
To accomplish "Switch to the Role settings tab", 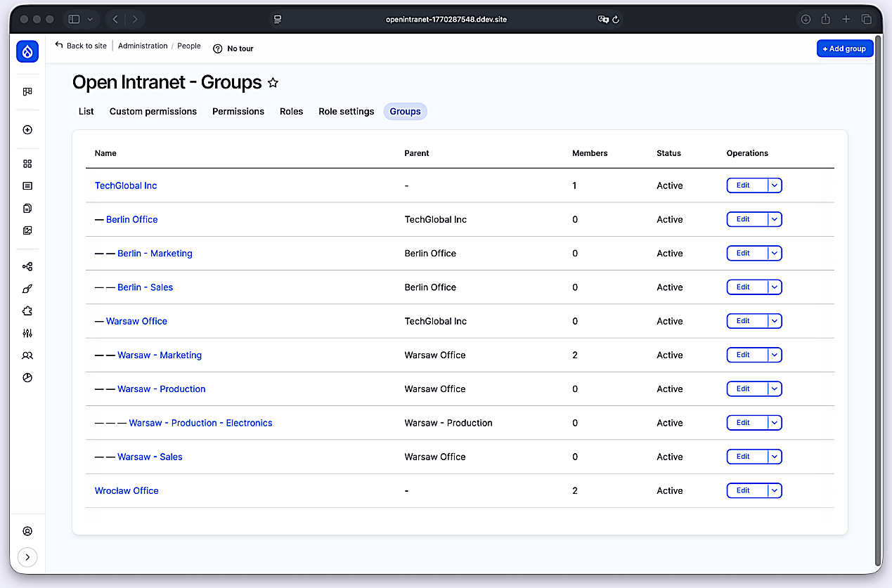I will (x=347, y=112).
